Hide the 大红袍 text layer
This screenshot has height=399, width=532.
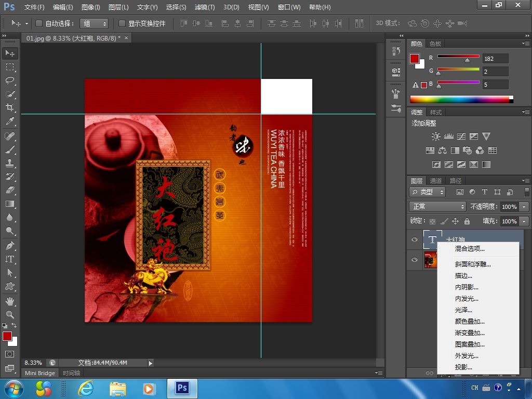click(414, 240)
